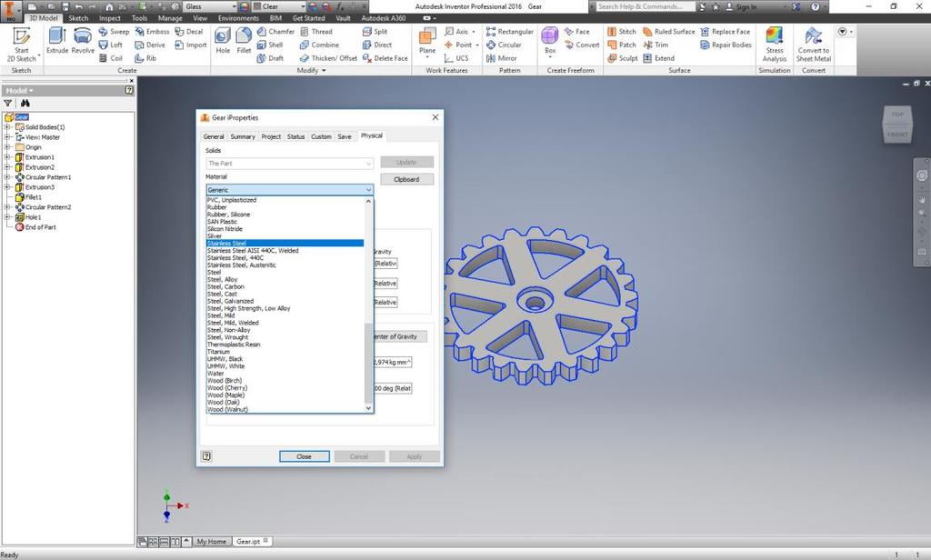Click the Clipboard button

(x=406, y=179)
